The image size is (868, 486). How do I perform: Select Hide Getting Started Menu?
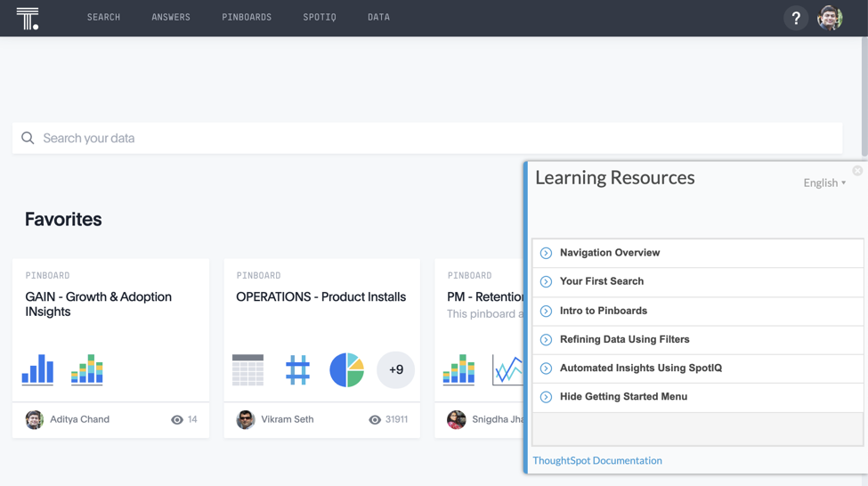(x=697, y=397)
